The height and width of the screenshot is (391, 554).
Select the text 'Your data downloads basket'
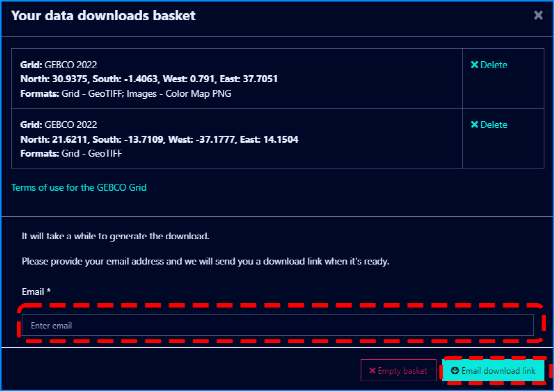pos(103,16)
